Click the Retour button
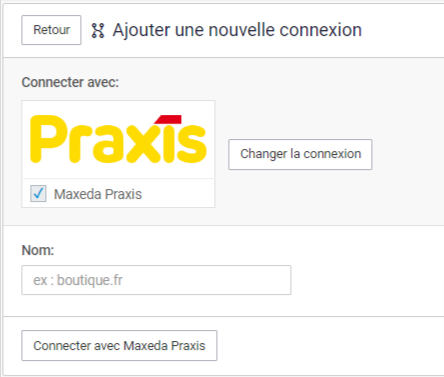 pyautogui.click(x=51, y=30)
